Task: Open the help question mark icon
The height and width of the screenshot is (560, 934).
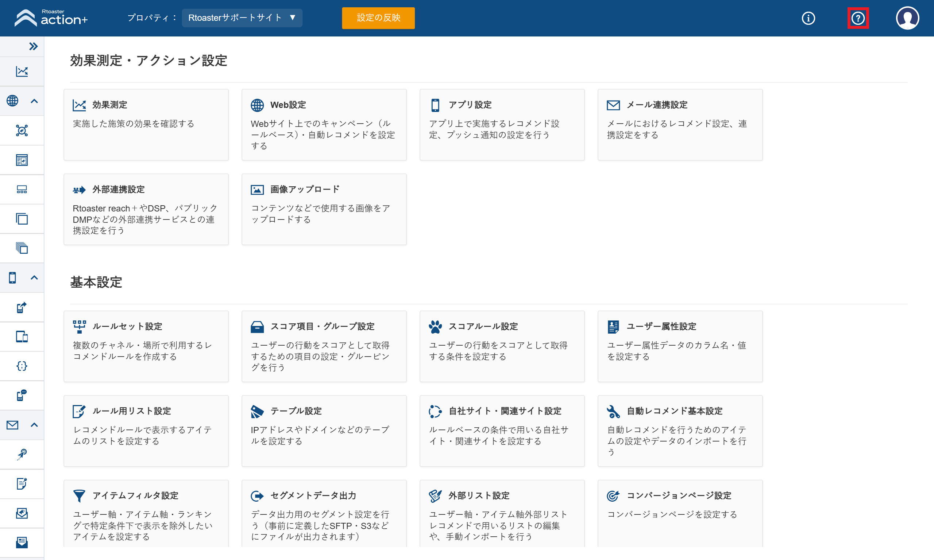Action: pos(858,18)
